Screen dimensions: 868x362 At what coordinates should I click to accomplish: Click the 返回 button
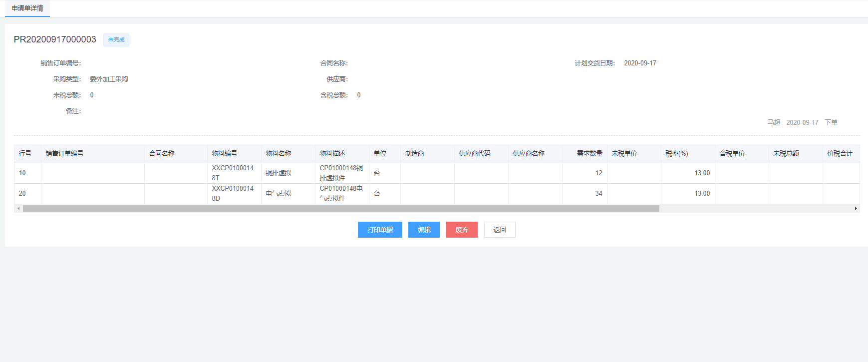[500, 230]
